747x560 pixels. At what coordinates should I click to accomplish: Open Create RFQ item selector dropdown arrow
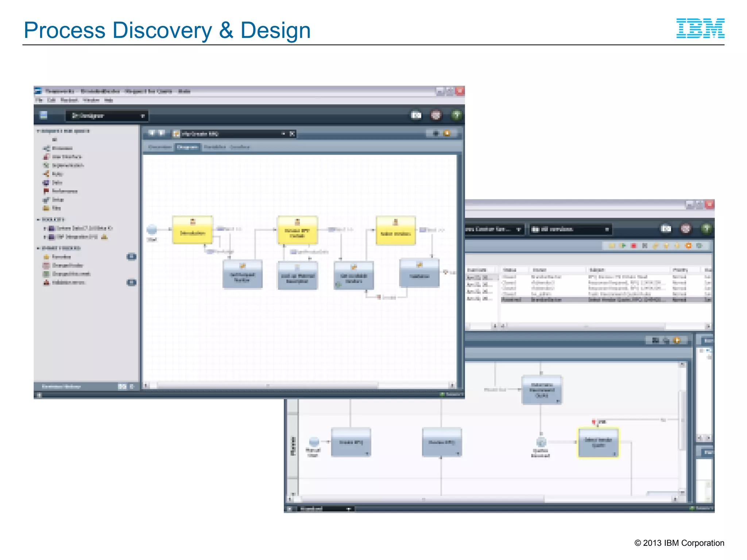[283, 134]
